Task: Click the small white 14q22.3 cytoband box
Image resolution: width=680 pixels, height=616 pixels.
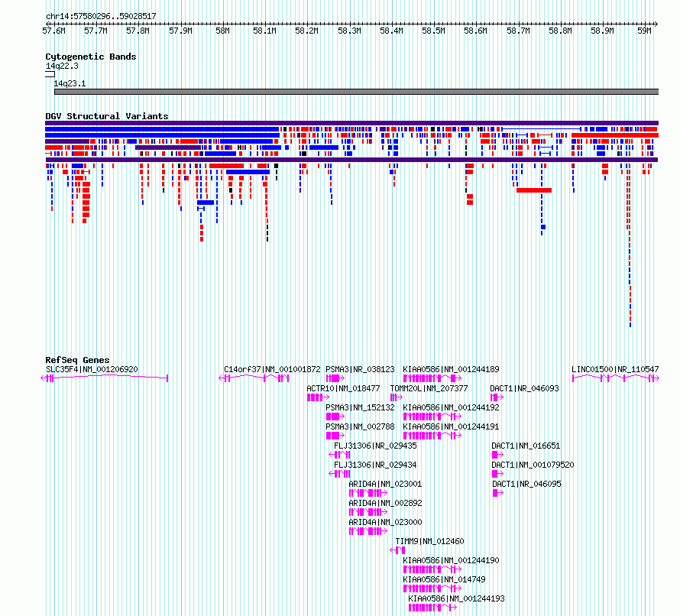Action: tap(50, 74)
